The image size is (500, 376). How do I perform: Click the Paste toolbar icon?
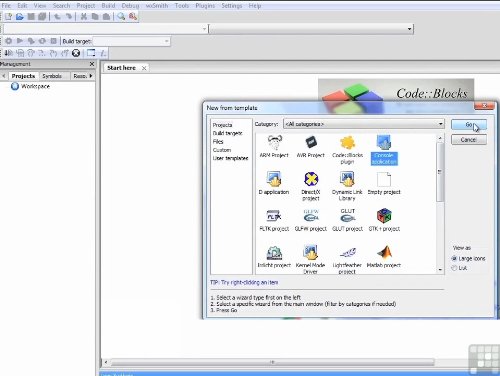(106, 16)
